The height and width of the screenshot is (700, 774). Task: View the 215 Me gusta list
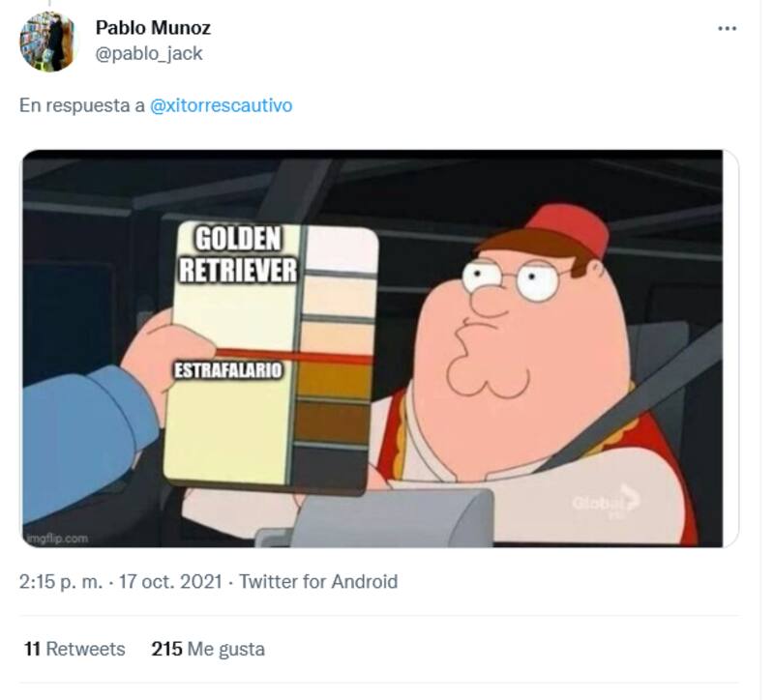208,649
